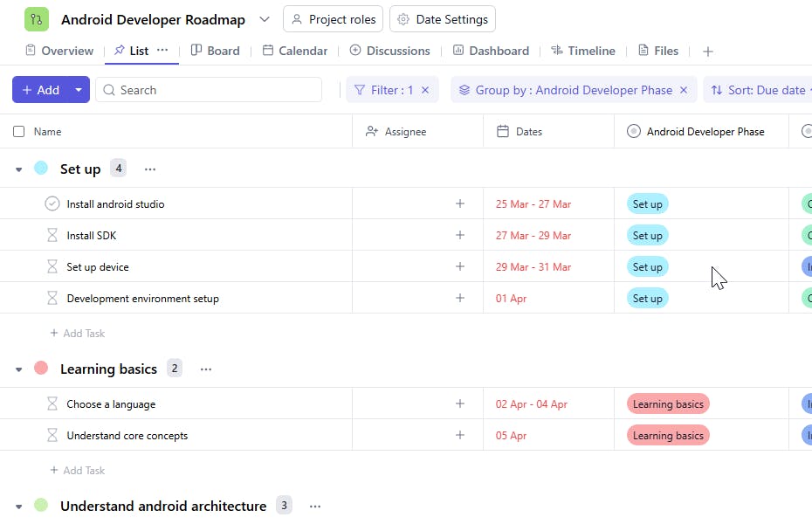Open more options for Learning basics group
The height and width of the screenshot is (524, 812).
tap(206, 369)
